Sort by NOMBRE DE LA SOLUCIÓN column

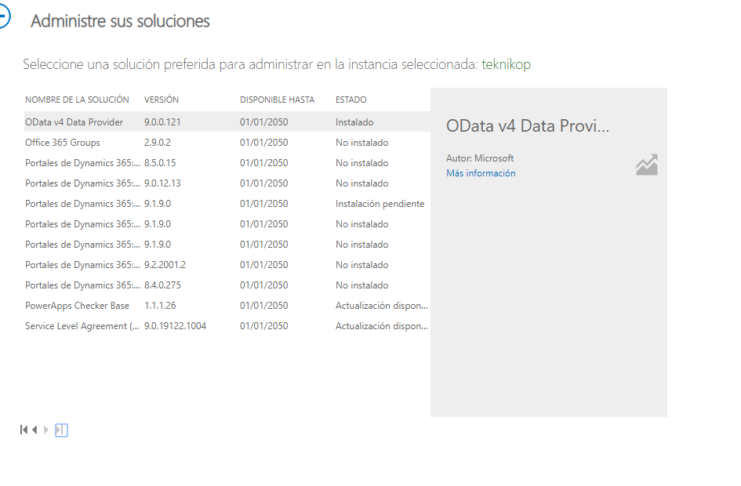tap(77, 100)
